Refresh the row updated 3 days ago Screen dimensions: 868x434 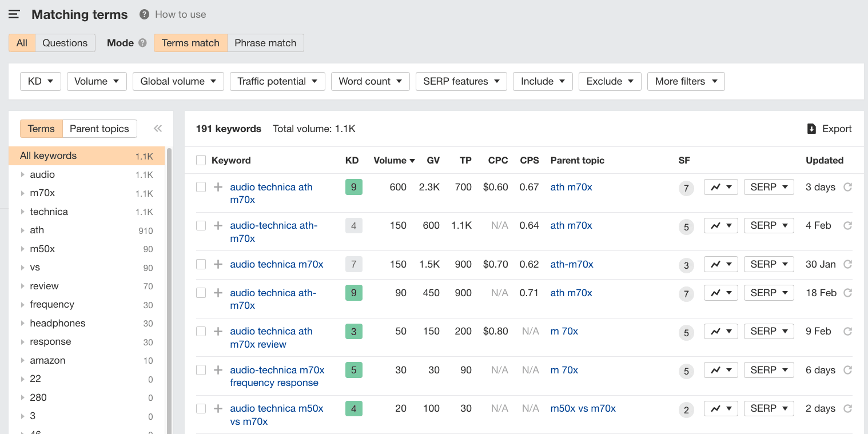pos(848,187)
